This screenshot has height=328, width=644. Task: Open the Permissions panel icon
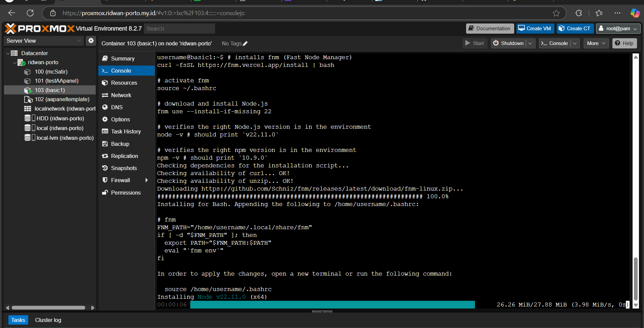pos(105,192)
